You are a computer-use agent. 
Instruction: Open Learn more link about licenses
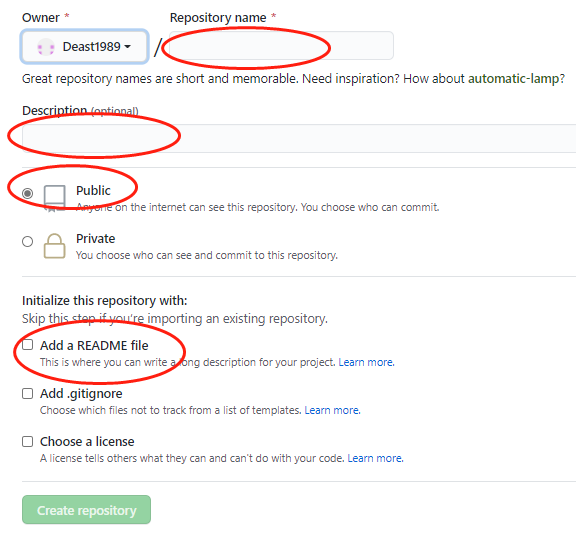[375, 458]
